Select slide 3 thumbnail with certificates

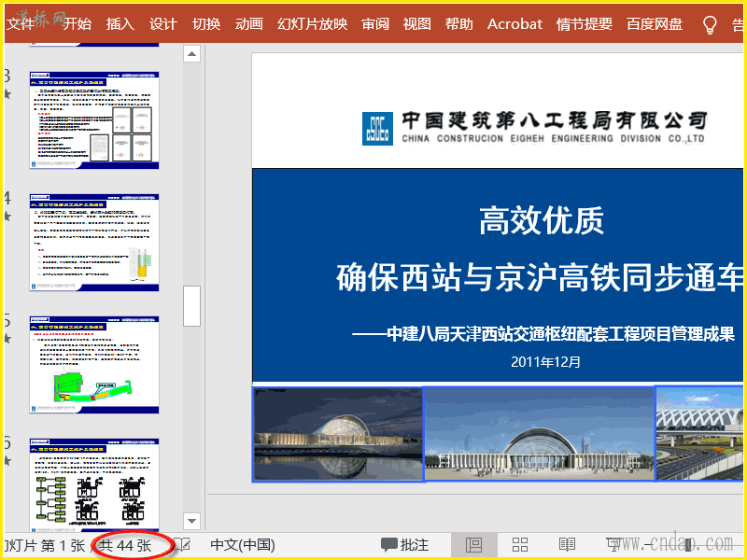click(94, 120)
